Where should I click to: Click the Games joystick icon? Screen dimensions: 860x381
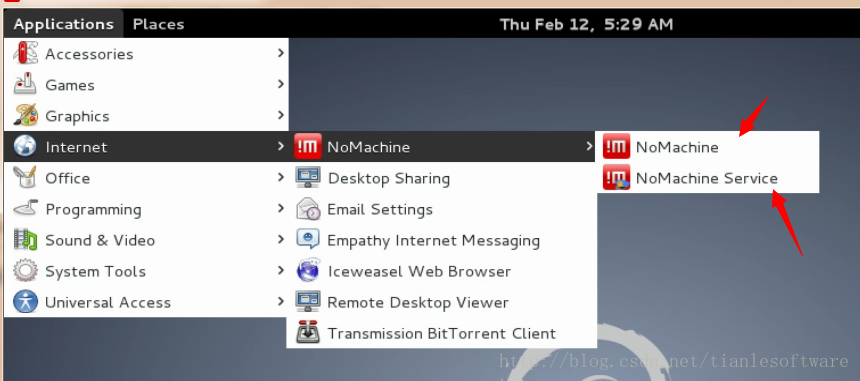(x=25, y=85)
